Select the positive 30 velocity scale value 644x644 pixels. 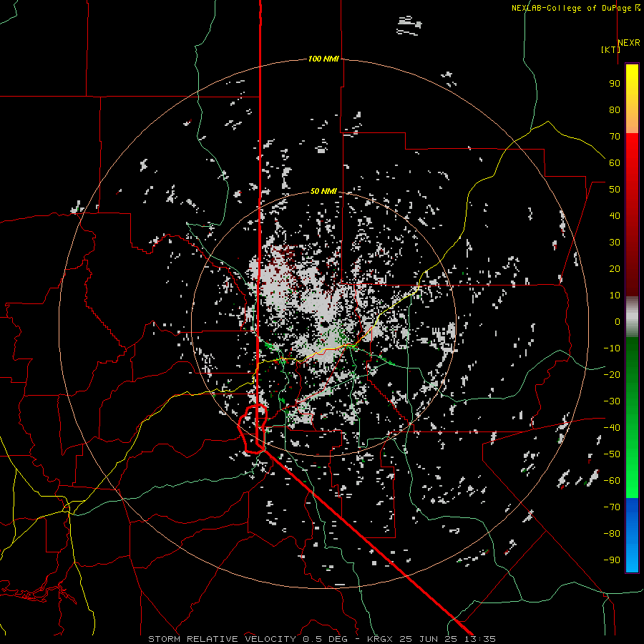click(x=615, y=243)
